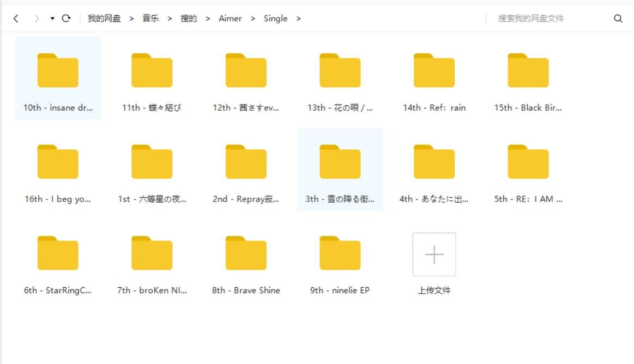The height and width of the screenshot is (364, 634).
Task: Open the '3th - 雪の降る街' folder
Action: click(x=340, y=161)
